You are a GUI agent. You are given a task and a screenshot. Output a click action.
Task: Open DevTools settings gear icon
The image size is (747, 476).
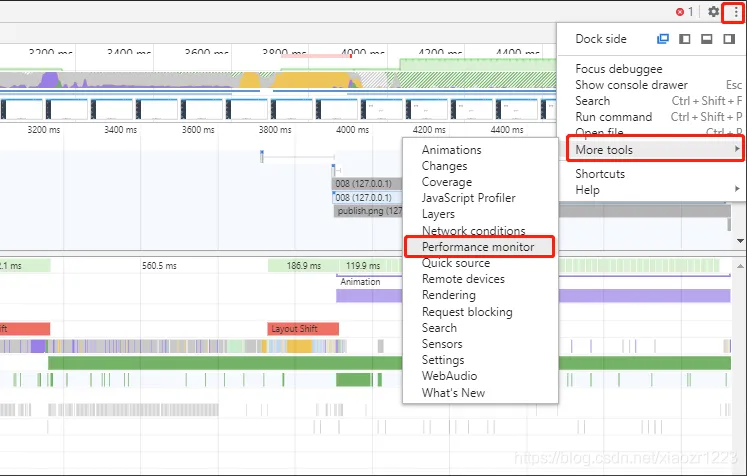713,11
